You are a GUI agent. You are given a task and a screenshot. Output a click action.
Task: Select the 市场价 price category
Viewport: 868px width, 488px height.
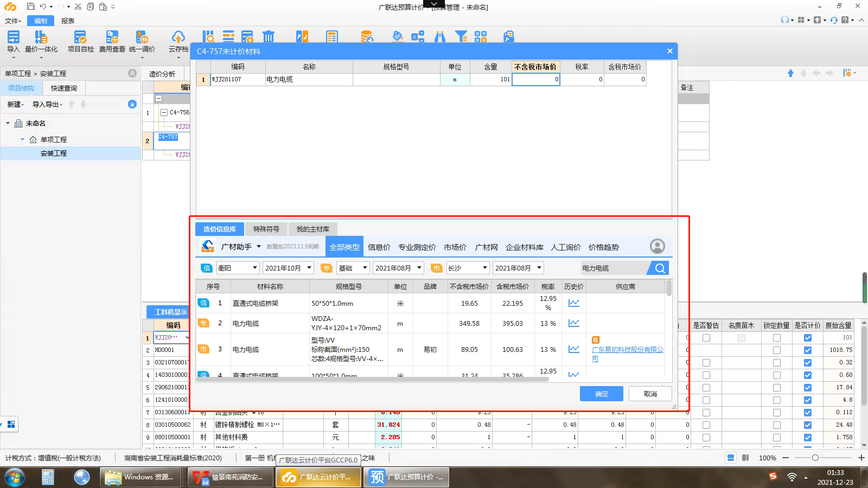[x=455, y=247]
